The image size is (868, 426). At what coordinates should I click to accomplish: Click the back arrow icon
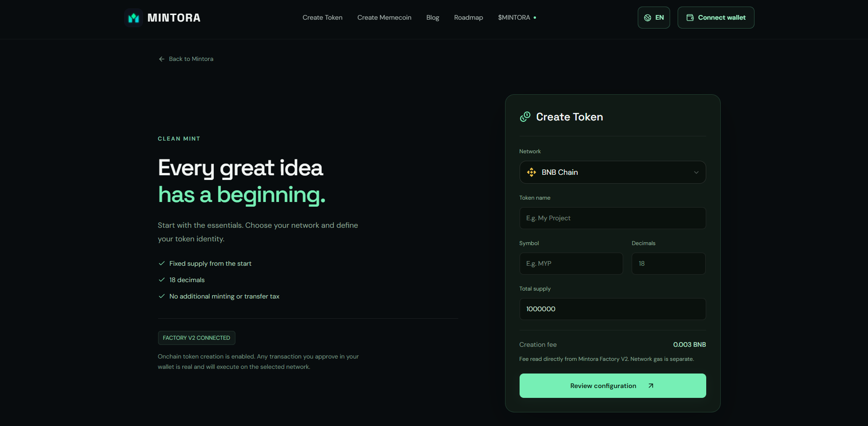click(162, 59)
